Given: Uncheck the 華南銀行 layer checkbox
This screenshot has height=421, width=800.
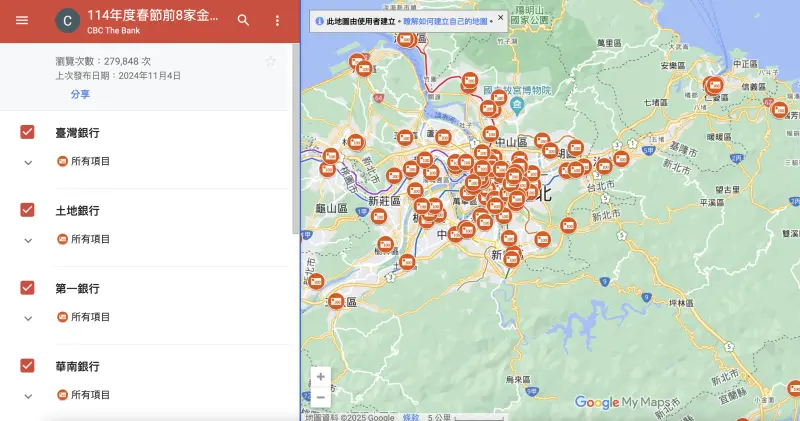Looking at the screenshot, I should [x=28, y=365].
